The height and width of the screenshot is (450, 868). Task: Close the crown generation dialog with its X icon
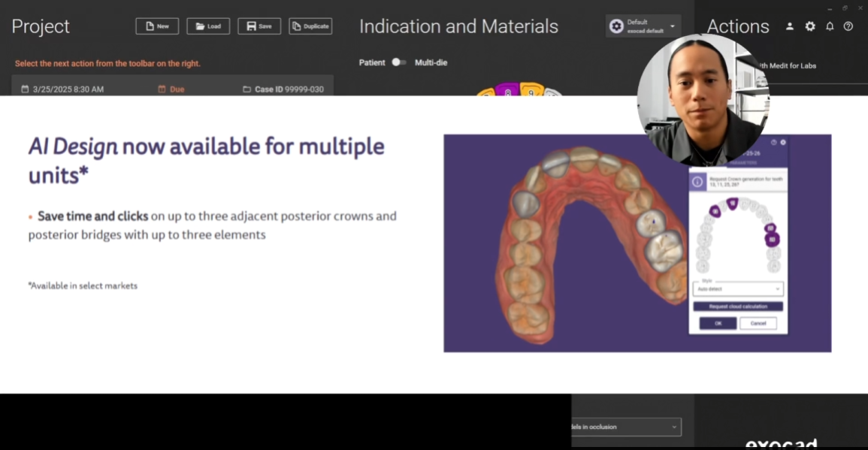pos(783,142)
